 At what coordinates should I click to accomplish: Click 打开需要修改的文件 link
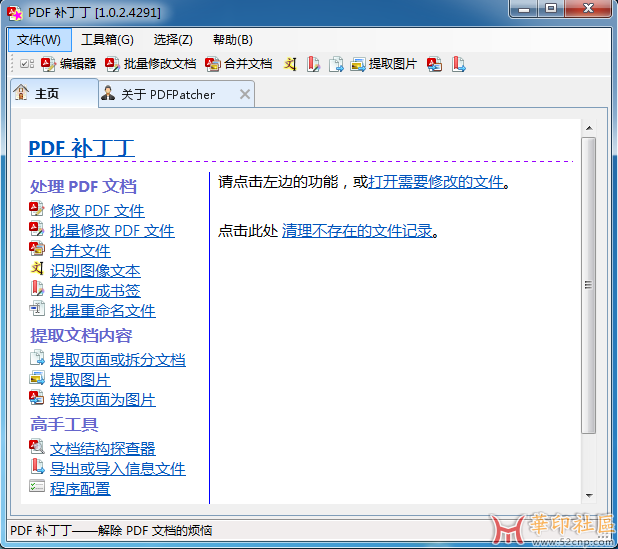click(x=436, y=182)
